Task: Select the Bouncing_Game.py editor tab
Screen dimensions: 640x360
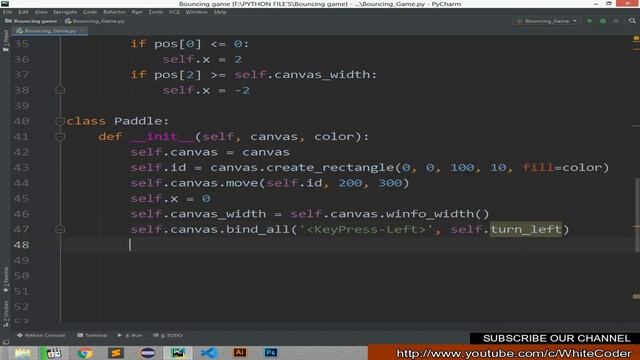Action: [x=50, y=31]
